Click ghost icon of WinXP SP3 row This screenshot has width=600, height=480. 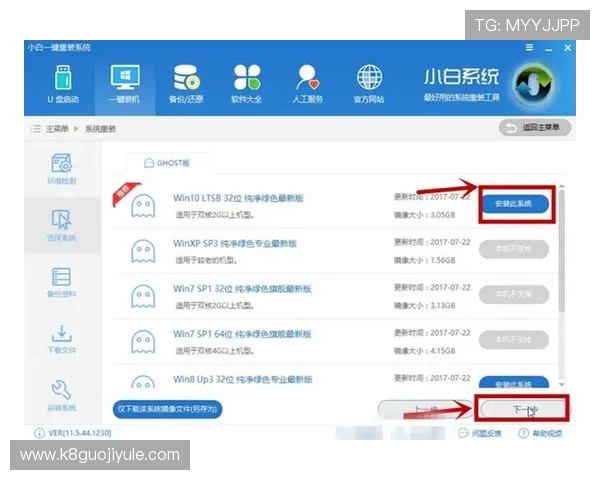coord(143,251)
